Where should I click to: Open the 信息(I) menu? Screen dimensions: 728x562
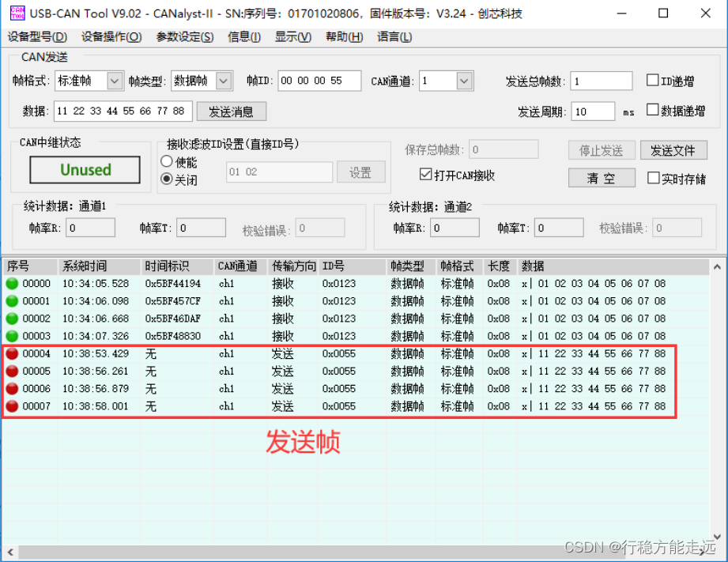click(x=243, y=36)
